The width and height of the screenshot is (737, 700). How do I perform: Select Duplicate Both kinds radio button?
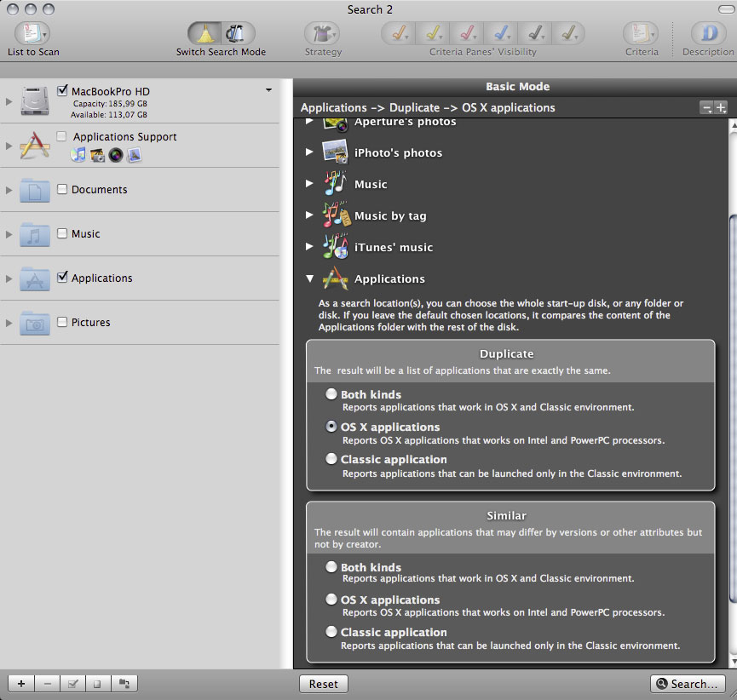point(331,393)
